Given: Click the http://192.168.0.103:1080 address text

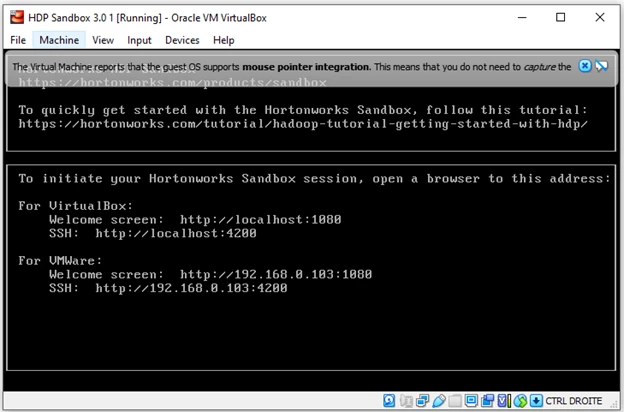Looking at the screenshot, I should 276,274.
